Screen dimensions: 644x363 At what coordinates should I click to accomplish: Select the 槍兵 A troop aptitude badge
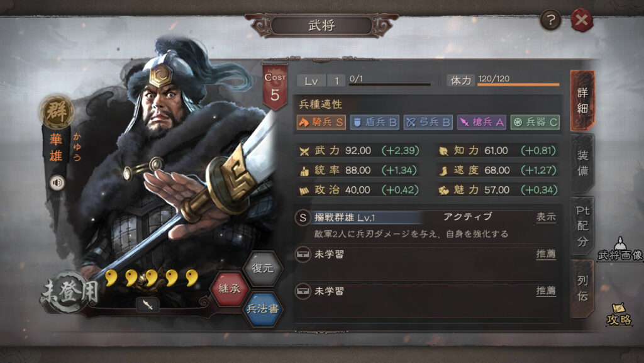pyautogui.click(x=481, y=122)
